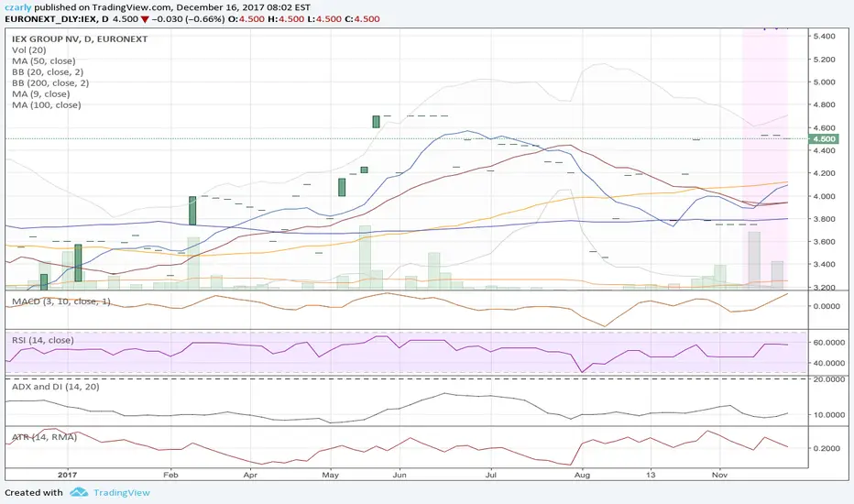
Task: Click the 4.000 price axis label
Action: click(824, 196)
